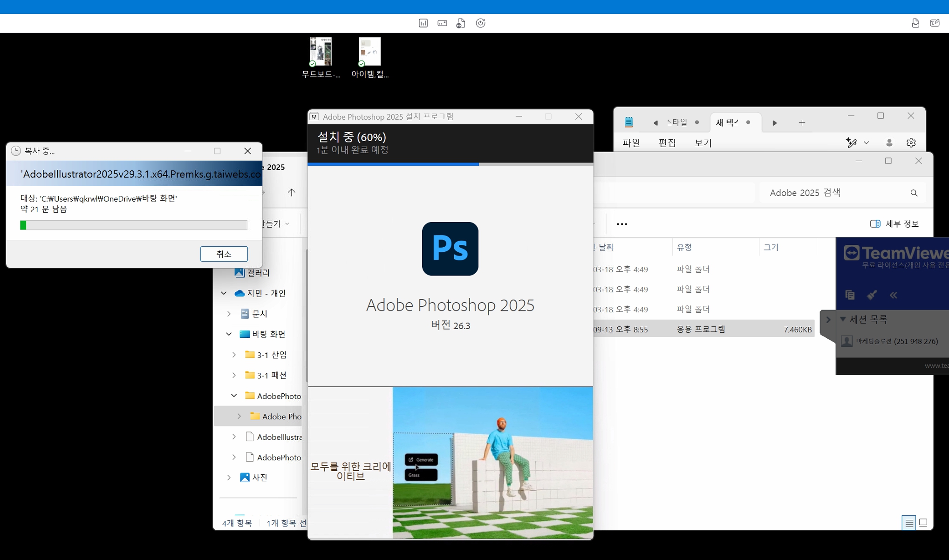Click the TeamViewer side panel arrow tab

click(828, 319)
